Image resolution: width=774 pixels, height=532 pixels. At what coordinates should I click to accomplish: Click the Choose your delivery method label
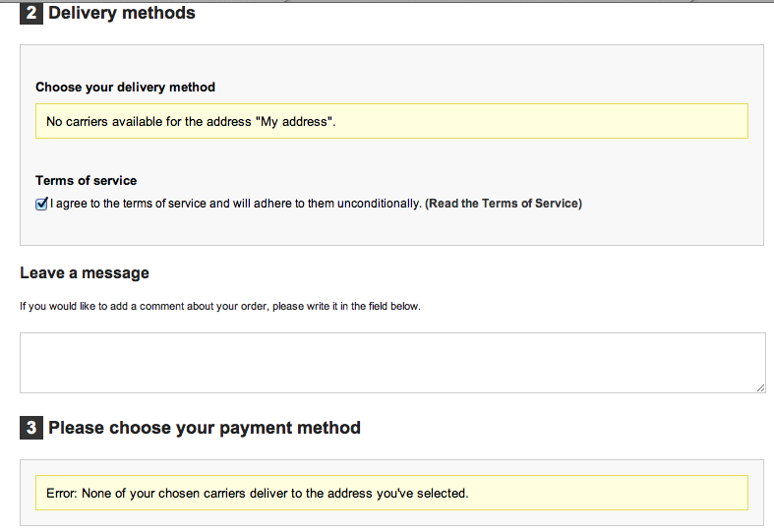coord(125,88)
